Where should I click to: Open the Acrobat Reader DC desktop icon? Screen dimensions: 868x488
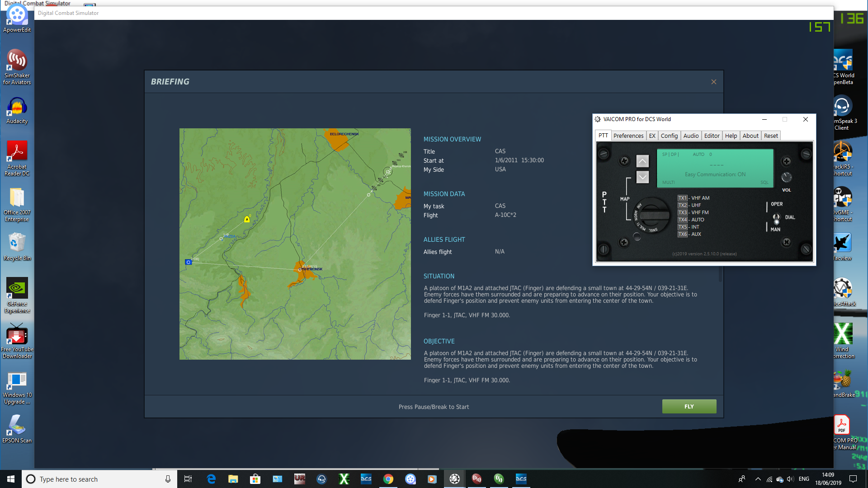[17, 158]
